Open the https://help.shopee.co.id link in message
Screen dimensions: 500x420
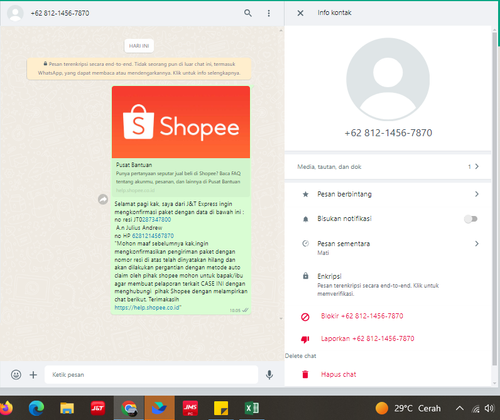pos(147,307)
